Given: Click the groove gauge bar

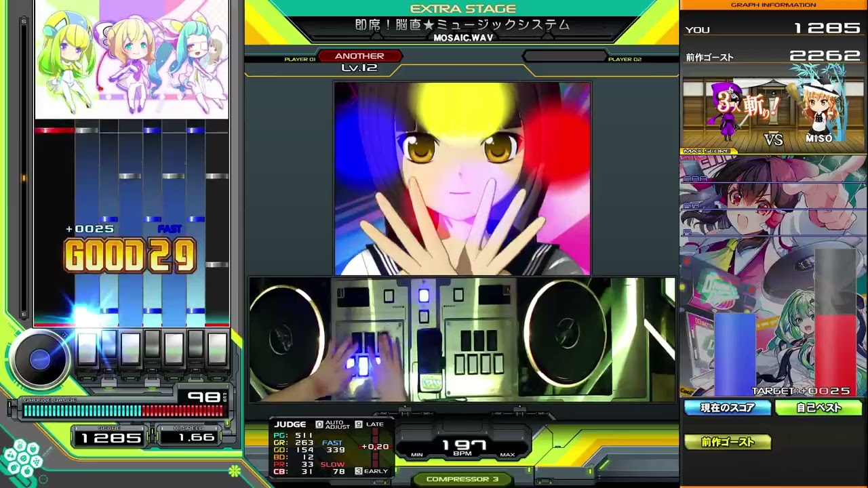Looking at the screenshot, I should 123,410.
